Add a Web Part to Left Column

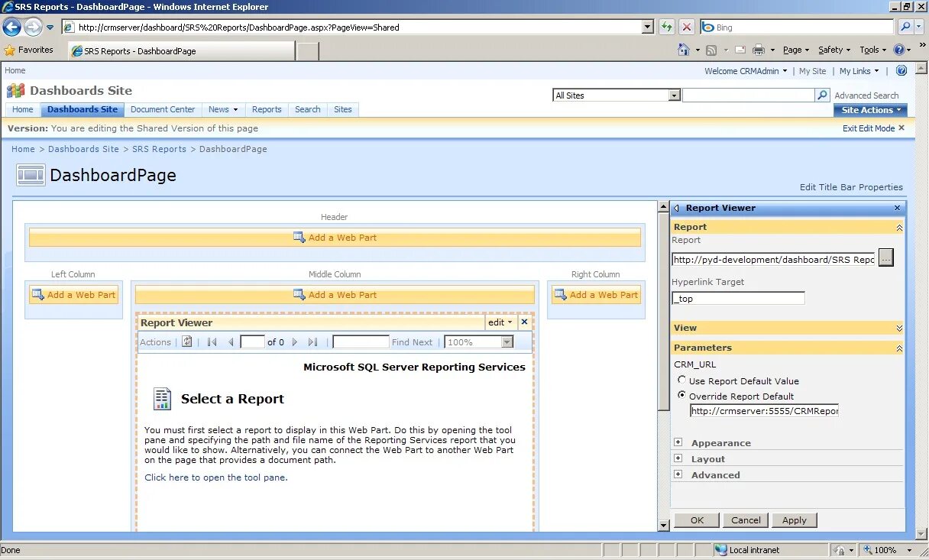point(73,295)
